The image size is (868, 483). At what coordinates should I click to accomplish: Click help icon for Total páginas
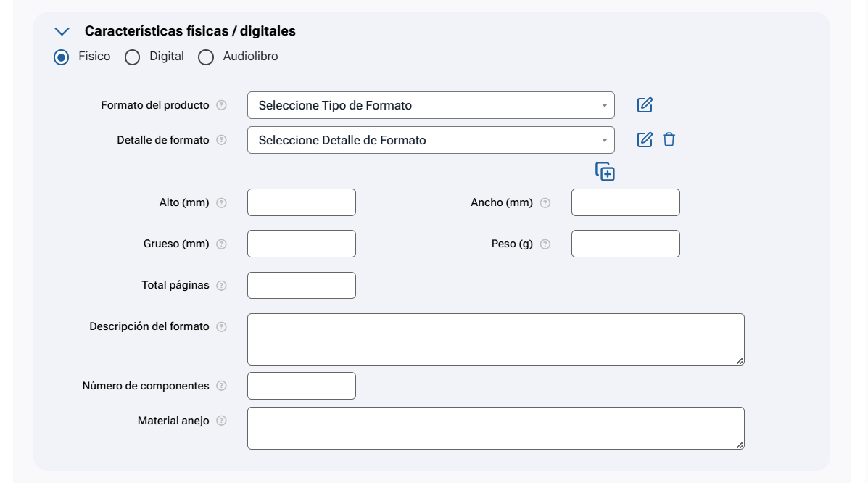[222, 286]
